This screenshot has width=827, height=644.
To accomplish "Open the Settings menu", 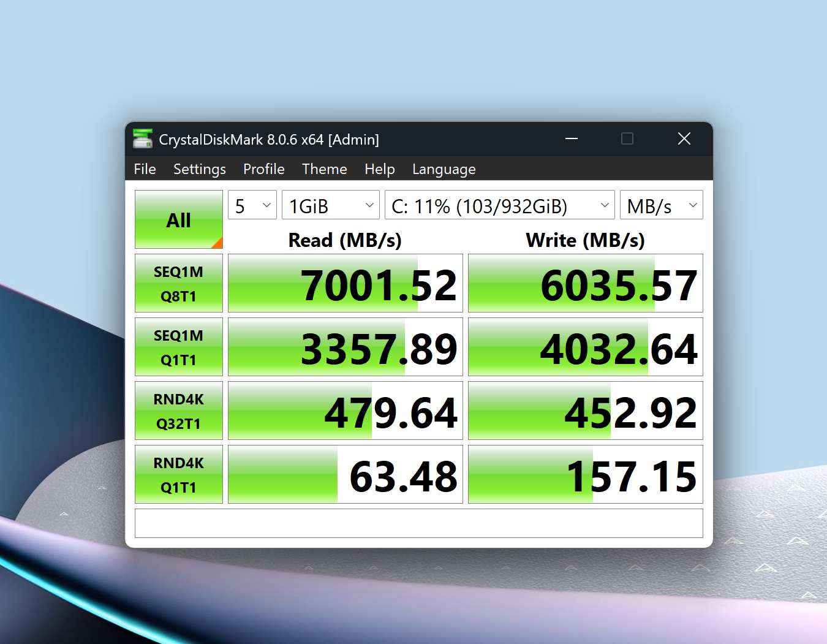I will (x=200, y=169).
